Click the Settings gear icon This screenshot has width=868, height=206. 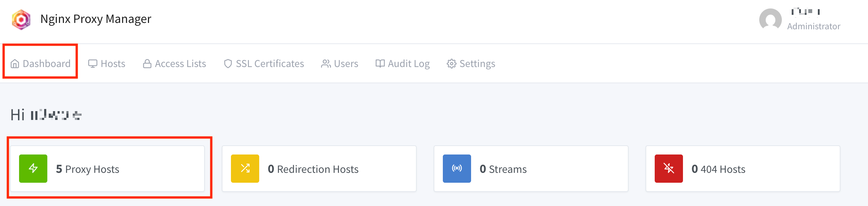tap(452, 64)
